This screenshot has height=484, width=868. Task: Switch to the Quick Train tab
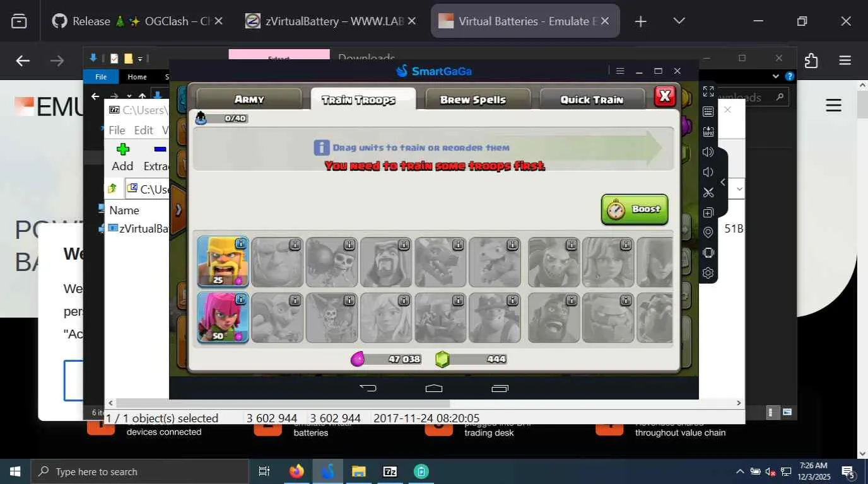click(592, 100)
